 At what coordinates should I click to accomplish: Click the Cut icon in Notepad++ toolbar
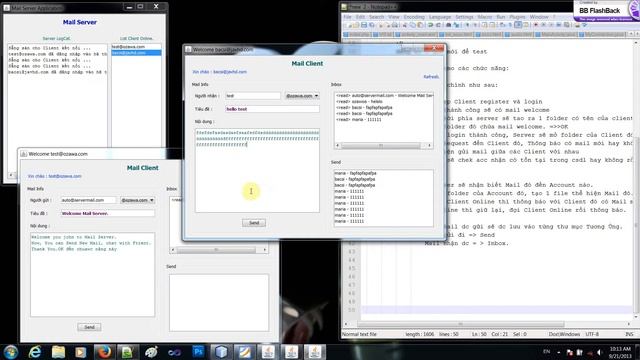point(405,25)
